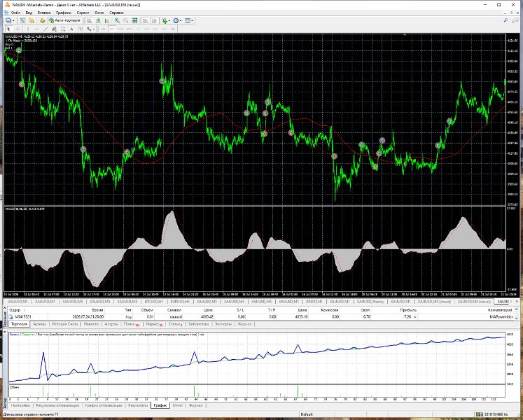Open the Графики menu
Screen dimensions: 523x420
64,13
